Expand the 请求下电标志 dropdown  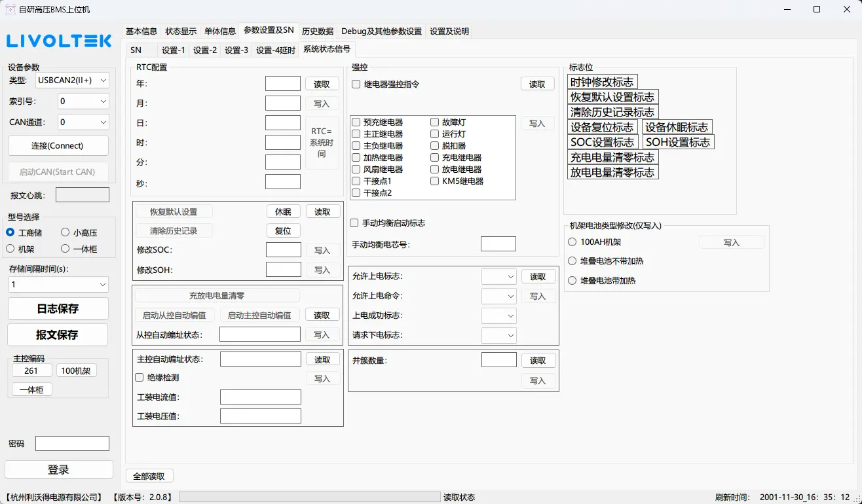[499, 336]
